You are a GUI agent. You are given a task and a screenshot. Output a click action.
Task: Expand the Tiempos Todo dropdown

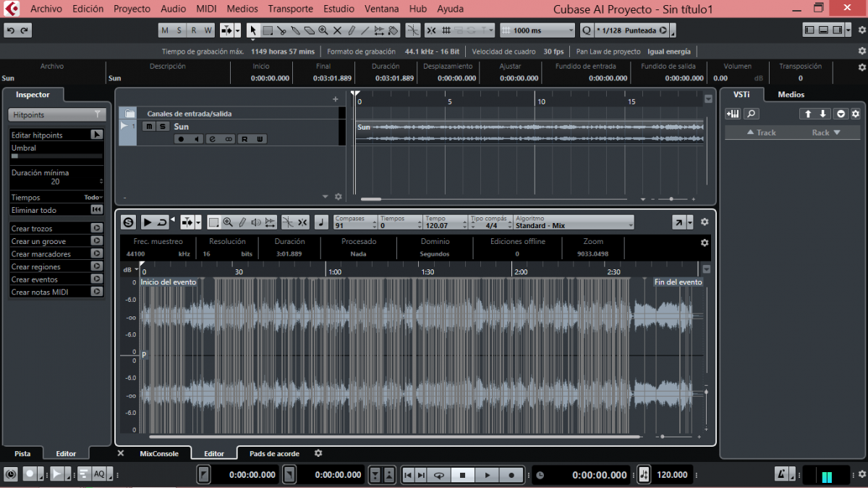[x=93, y=198]
